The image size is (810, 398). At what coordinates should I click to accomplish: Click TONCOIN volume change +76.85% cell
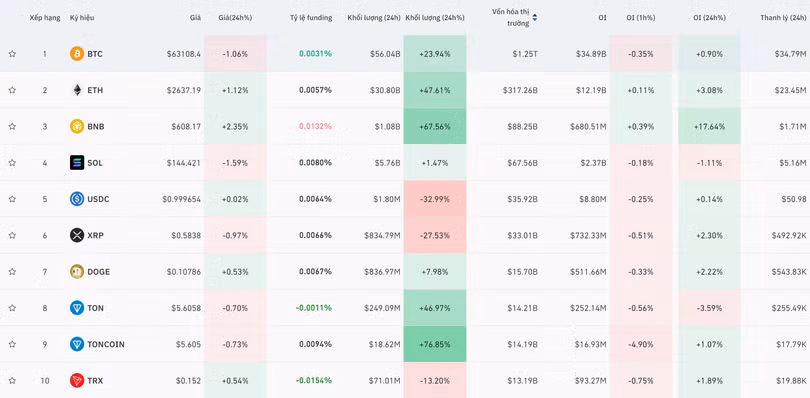pos(435,344)
